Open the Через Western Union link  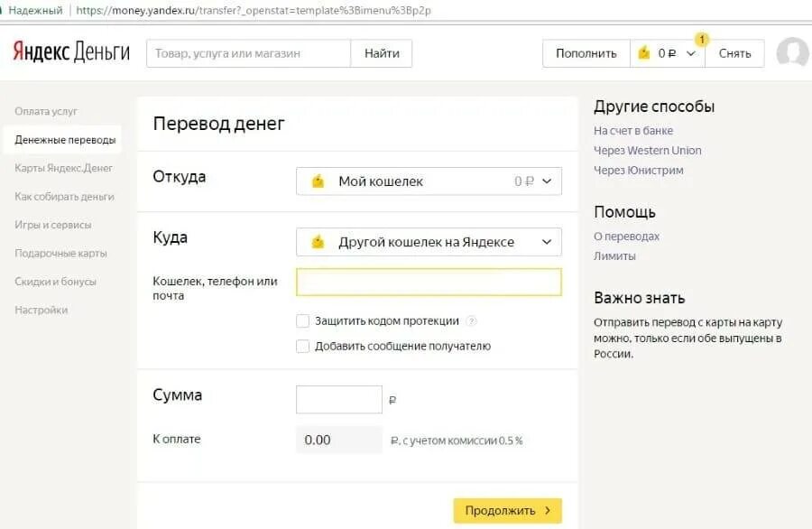coord(647,150)
